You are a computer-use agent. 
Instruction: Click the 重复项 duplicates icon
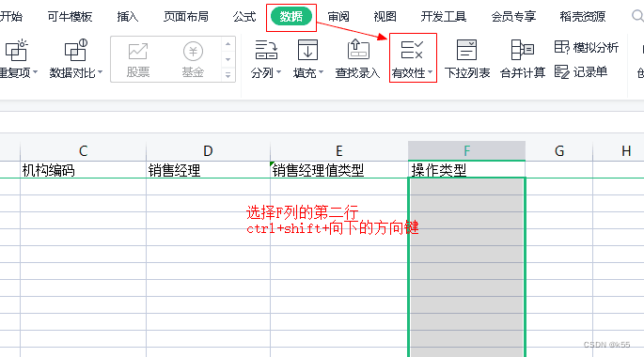[16, 51]
